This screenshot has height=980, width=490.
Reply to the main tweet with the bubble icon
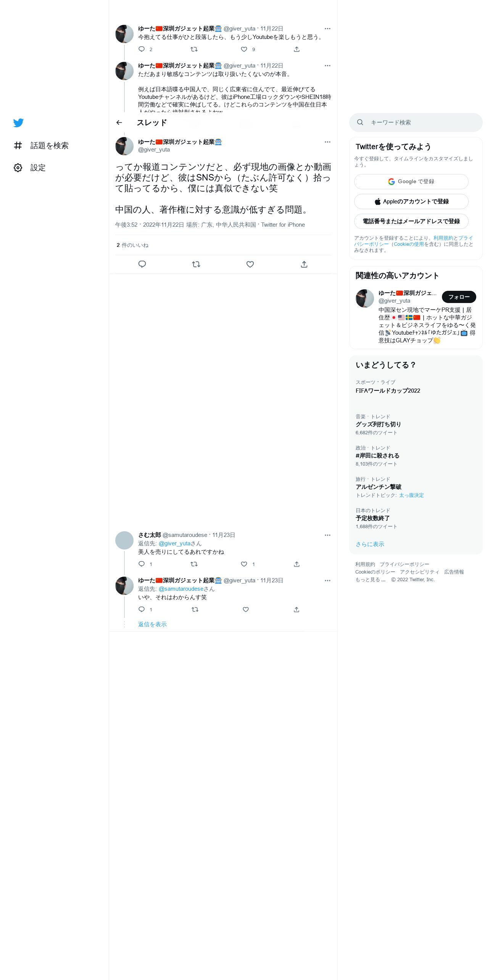pyautogui.click(x=142, y=264)
